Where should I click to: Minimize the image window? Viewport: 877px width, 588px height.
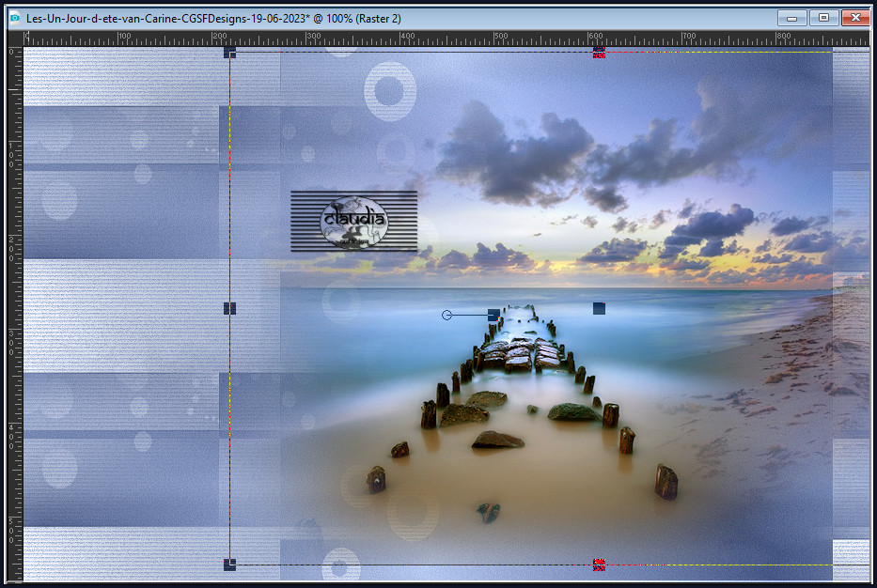(792, 18)
